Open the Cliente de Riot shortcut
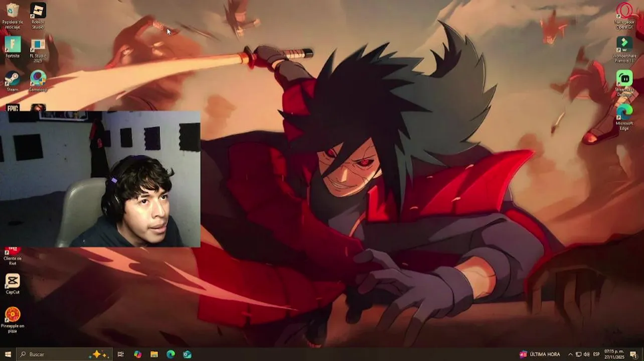This screenshot has height=361, width=644. (x=13, y=256)
